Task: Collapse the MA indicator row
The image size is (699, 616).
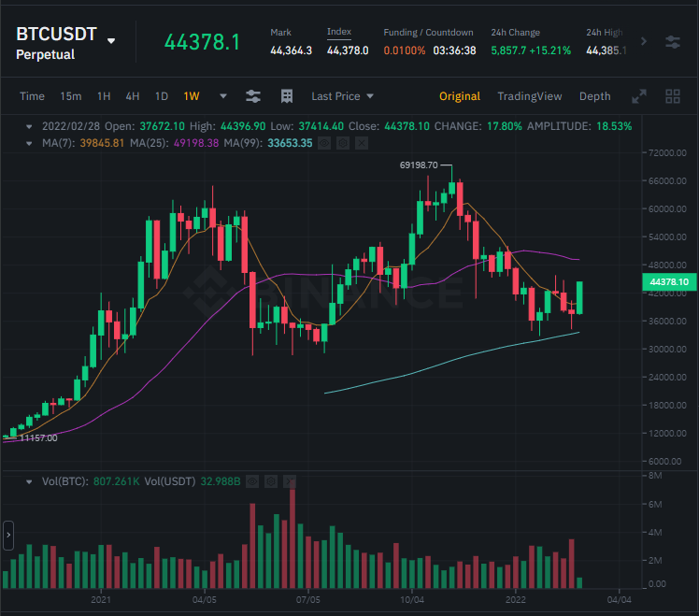Action: click(x=29, y=143)
